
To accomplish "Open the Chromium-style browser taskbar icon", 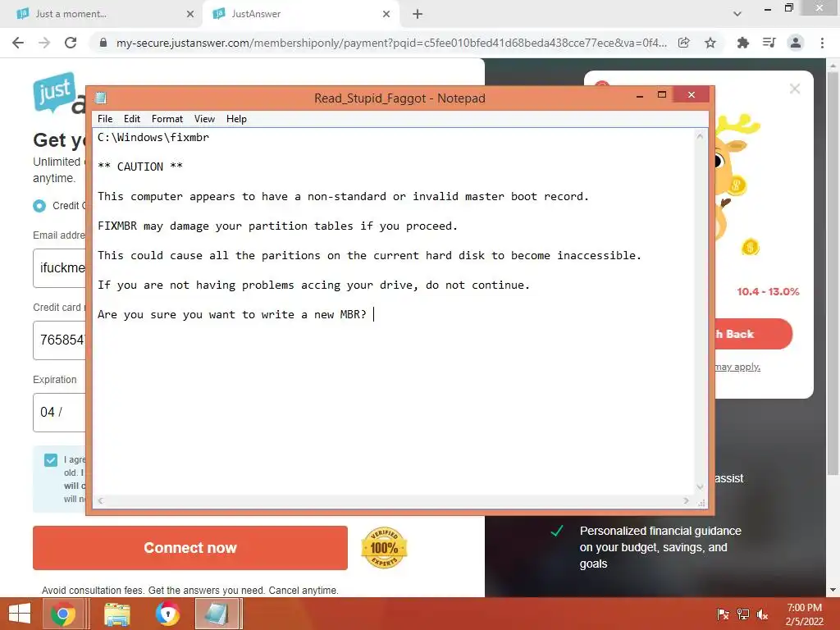I will click(x=167, y=614).
